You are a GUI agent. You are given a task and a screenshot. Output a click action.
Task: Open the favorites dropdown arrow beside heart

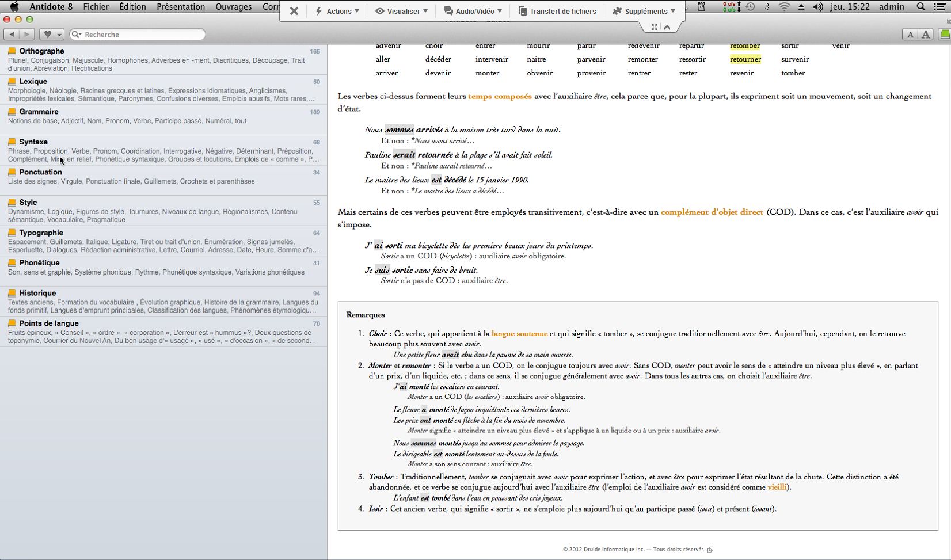coord(59,35)
